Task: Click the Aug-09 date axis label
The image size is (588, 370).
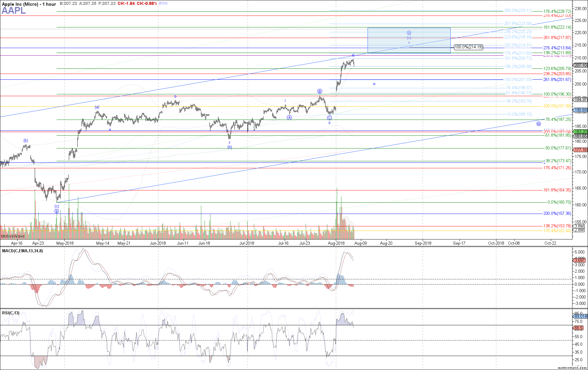Action: click(x=361, y=243)
